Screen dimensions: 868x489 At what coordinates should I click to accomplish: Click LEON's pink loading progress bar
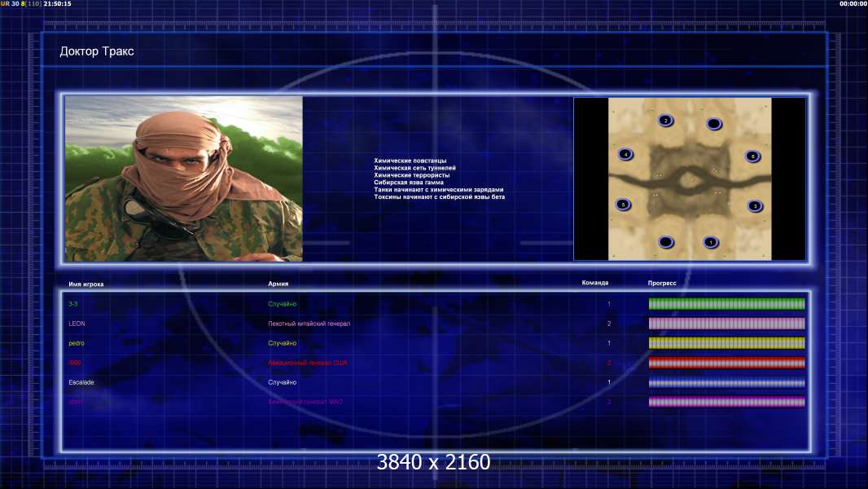click(727, 324)
